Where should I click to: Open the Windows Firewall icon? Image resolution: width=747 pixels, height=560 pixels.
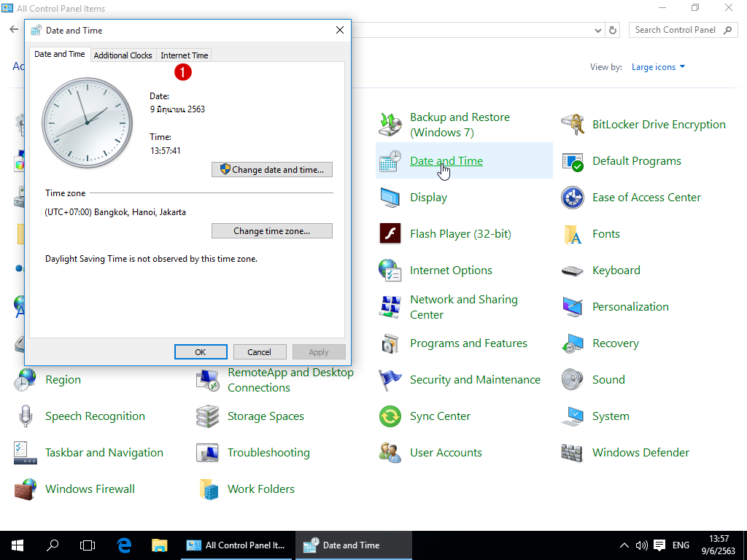point(26,489)
